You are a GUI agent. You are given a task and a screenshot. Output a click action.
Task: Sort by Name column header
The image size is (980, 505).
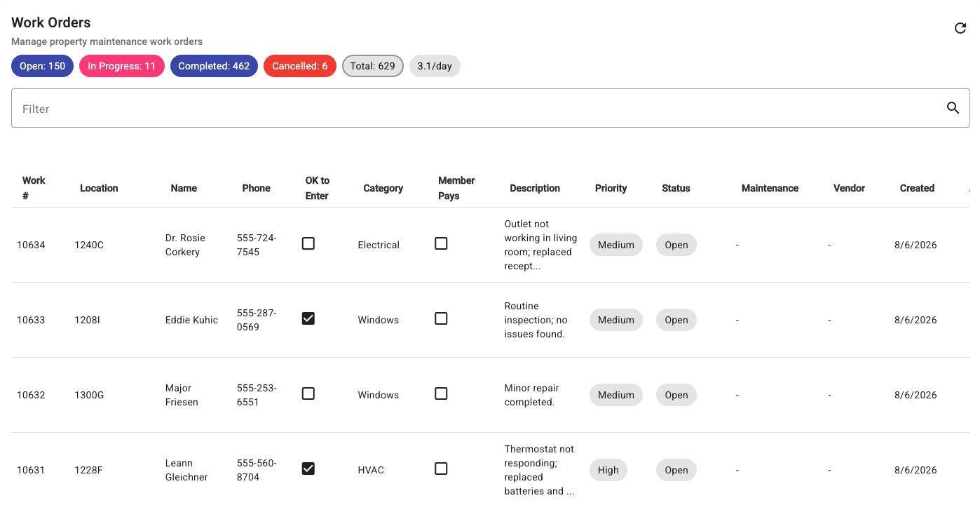coord(184,188)
